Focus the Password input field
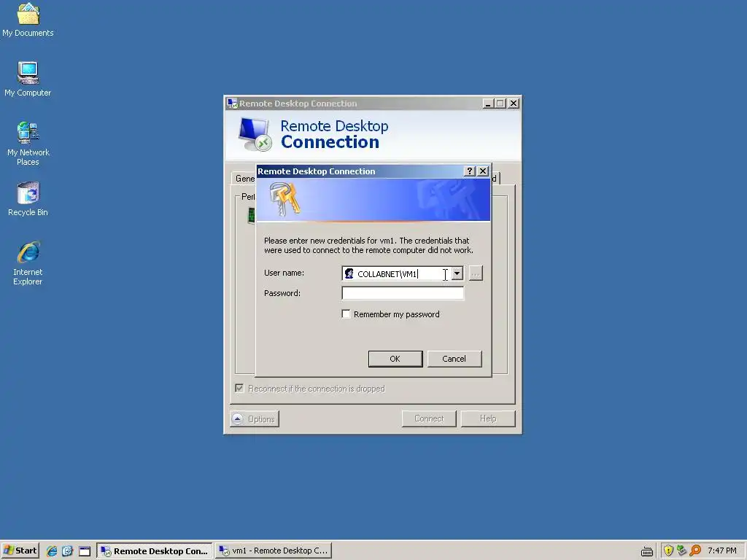 (x=403, y=293)
